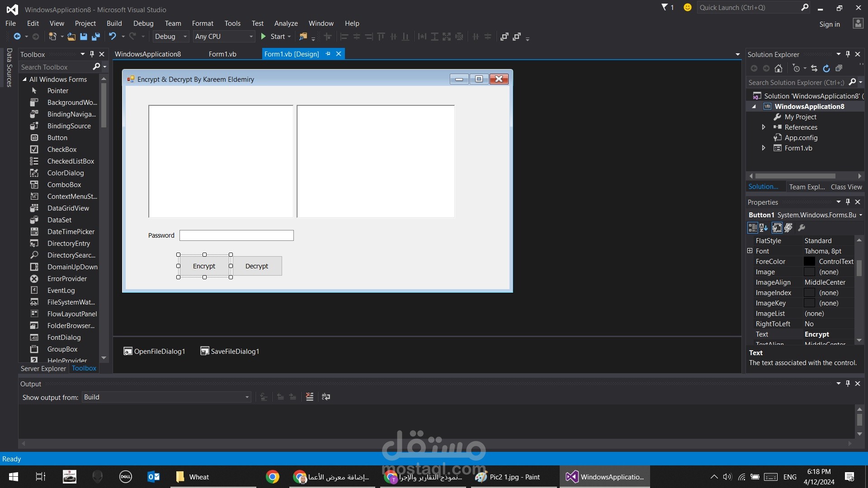
Task: Switch to the Class View tab
Action: click(x=846, y=187)
